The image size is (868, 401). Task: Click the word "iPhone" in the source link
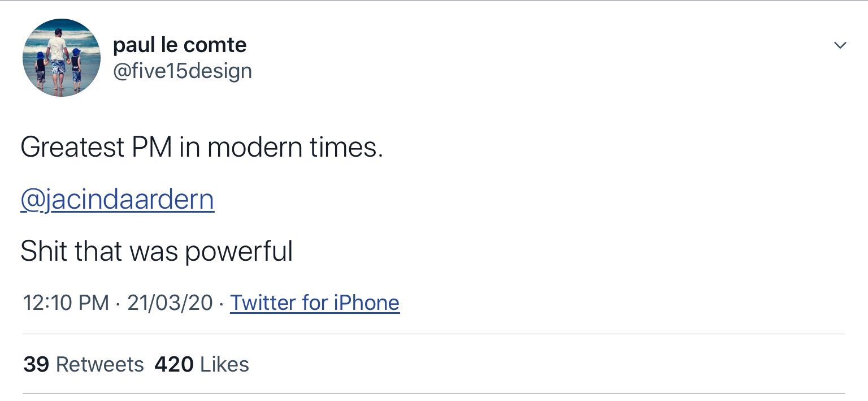pos(367,303)
